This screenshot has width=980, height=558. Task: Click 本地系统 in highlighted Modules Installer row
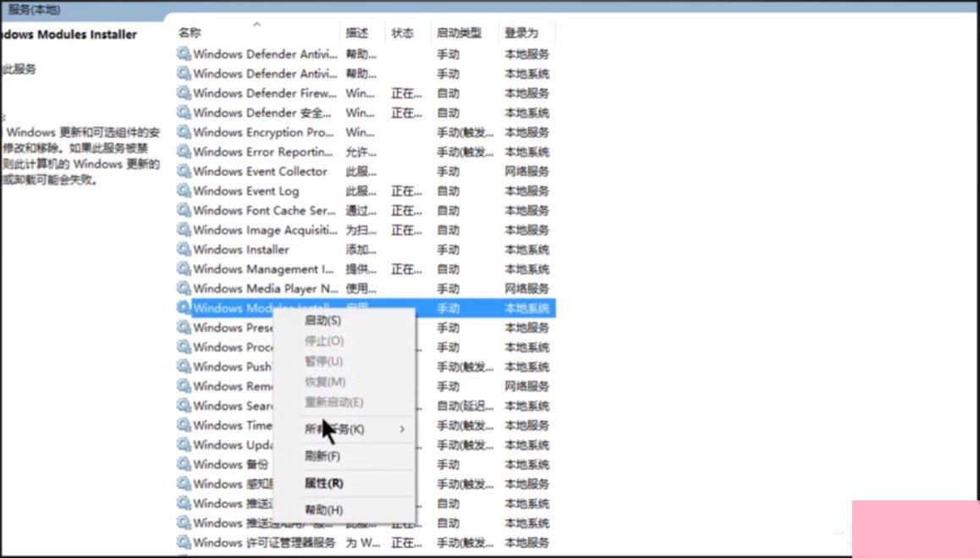[x=527, y=308]
